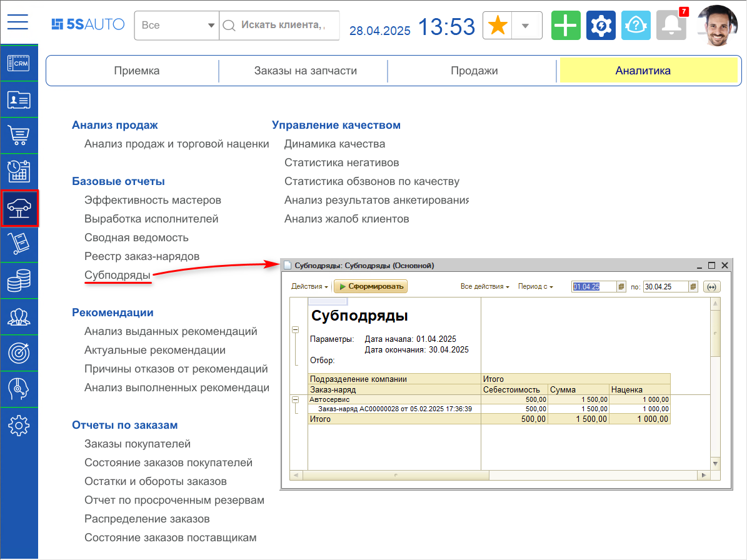Open the staff group module icon
Screen dimensions: 747x560
tap(19, 317)
